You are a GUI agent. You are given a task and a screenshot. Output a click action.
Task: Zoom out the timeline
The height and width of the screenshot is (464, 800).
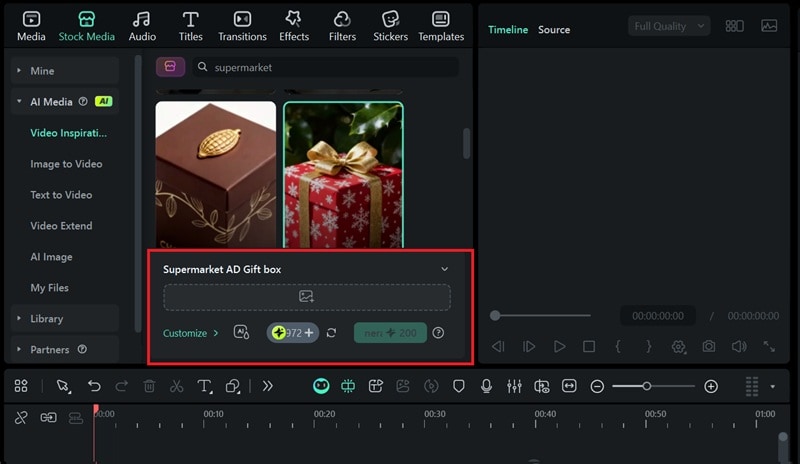597,386
